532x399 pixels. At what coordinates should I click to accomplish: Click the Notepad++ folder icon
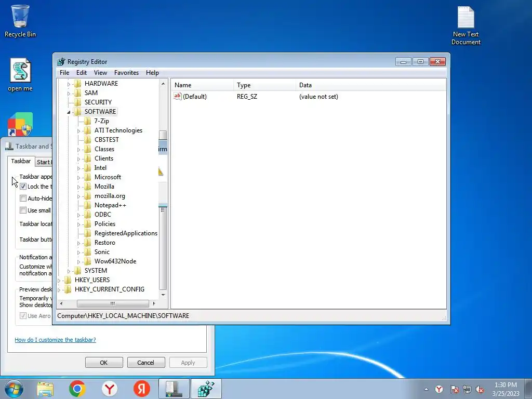(87, 205)
